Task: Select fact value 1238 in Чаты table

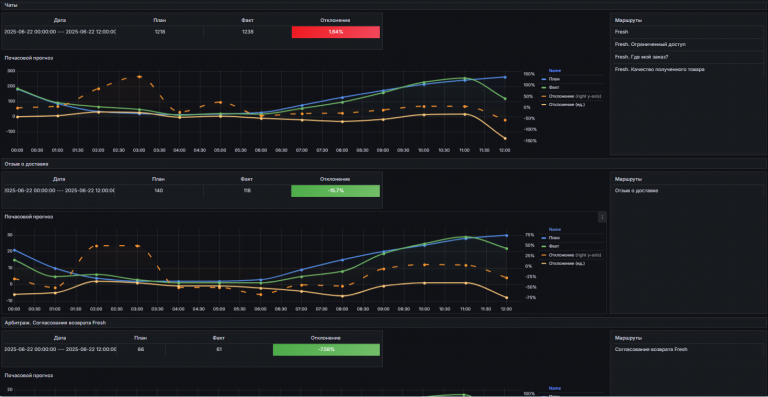Action: coord(247,32)
